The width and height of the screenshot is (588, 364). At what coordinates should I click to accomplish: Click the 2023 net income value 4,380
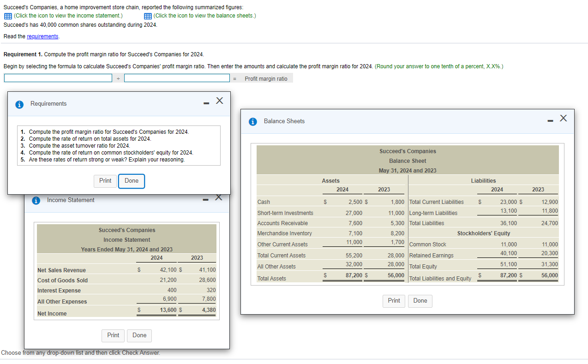coord(209,310)
